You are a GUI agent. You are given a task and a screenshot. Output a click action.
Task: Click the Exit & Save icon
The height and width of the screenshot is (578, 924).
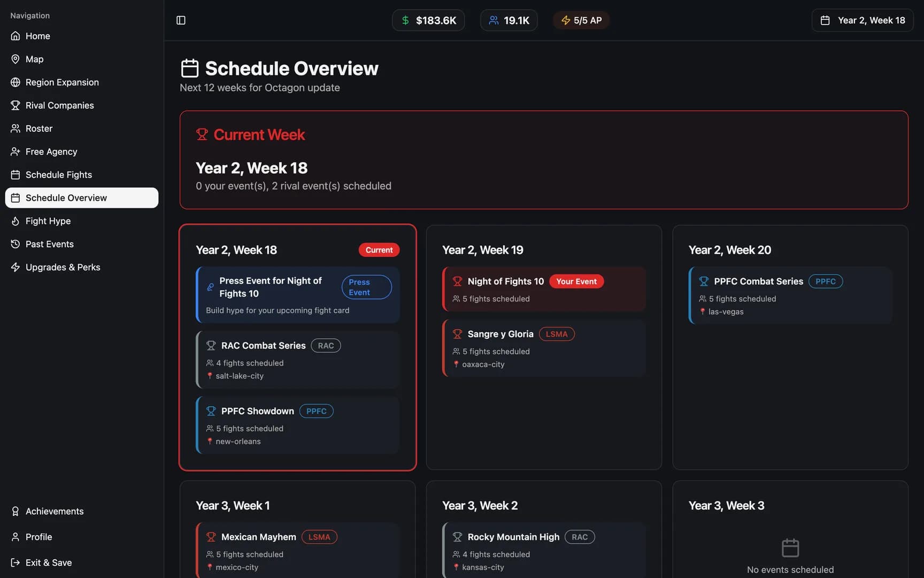(x=16, y=562)
